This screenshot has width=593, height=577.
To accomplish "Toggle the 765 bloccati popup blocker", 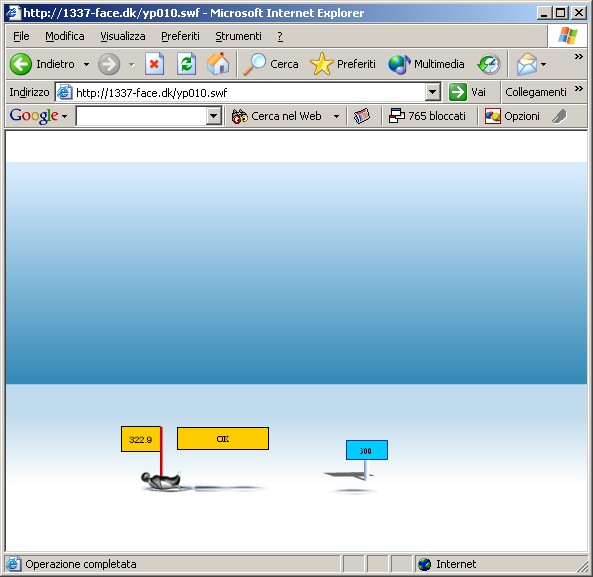I will point(427,116).
